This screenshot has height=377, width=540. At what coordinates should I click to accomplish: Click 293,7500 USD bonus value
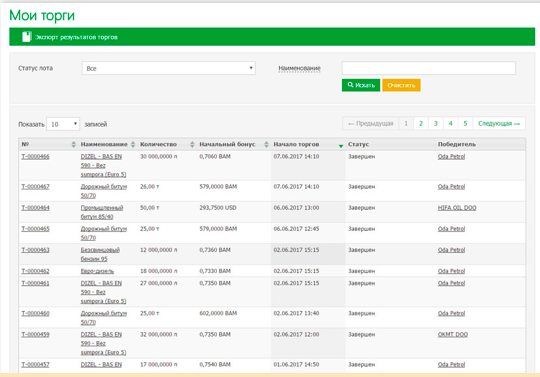coord(218,208)
